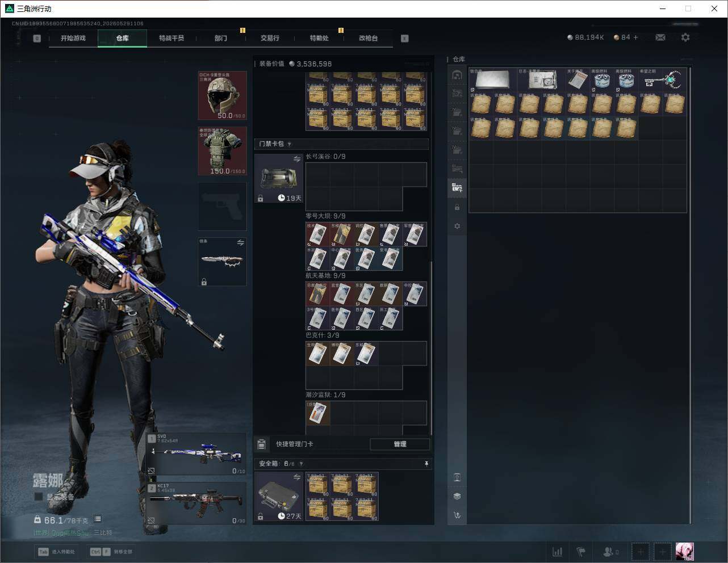Click the 管理 button for access cards
The width and height of the screenshot is (728, 563).
pyautogui.click(x=400, y=444)
